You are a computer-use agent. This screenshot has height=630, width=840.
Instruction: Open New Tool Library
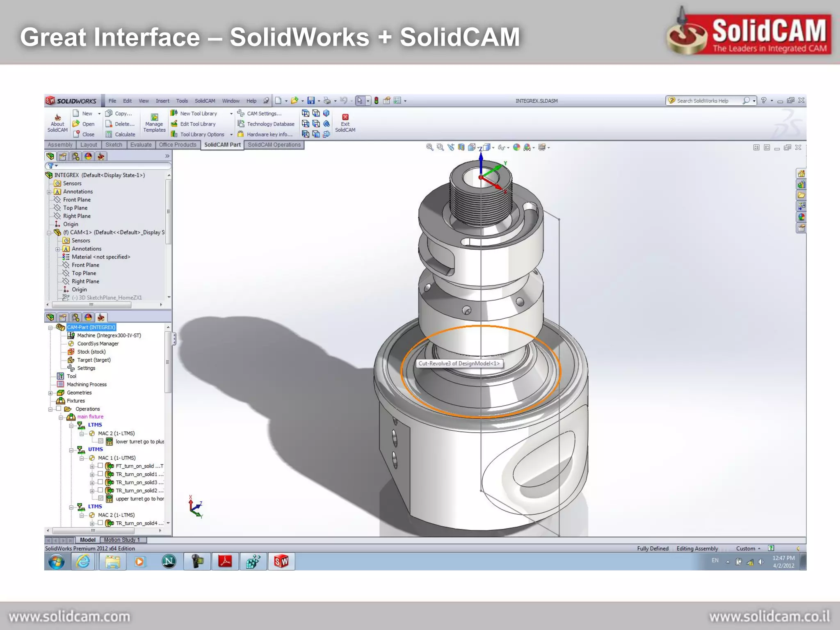tap(194, 113)
